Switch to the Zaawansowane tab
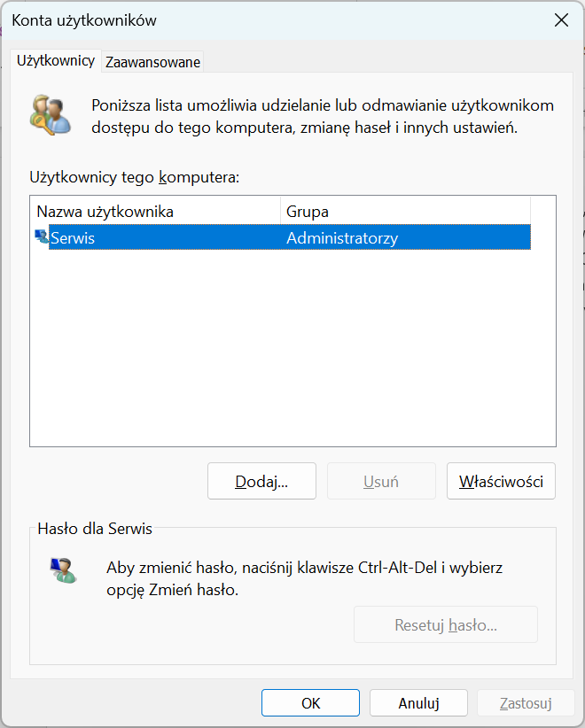Viewport: 585px width, 728px height. 152,63
